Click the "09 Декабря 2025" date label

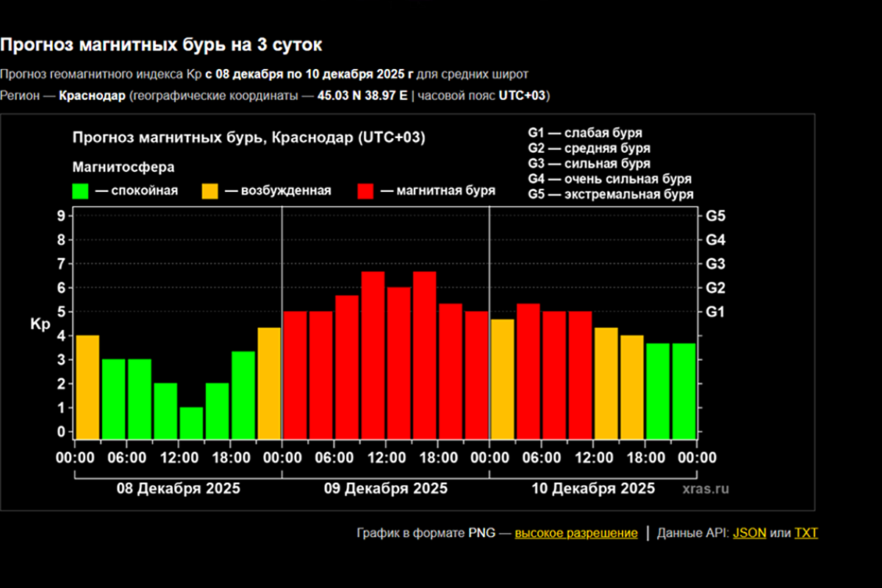[x=385, y=489]
